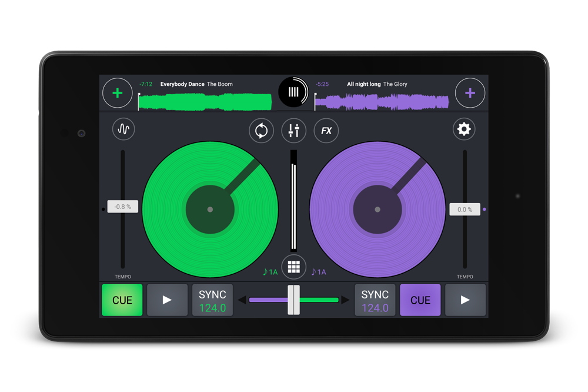Screen dimensions: 588x392
Task: Tap the center automix record button
Action: click(293, 92)
